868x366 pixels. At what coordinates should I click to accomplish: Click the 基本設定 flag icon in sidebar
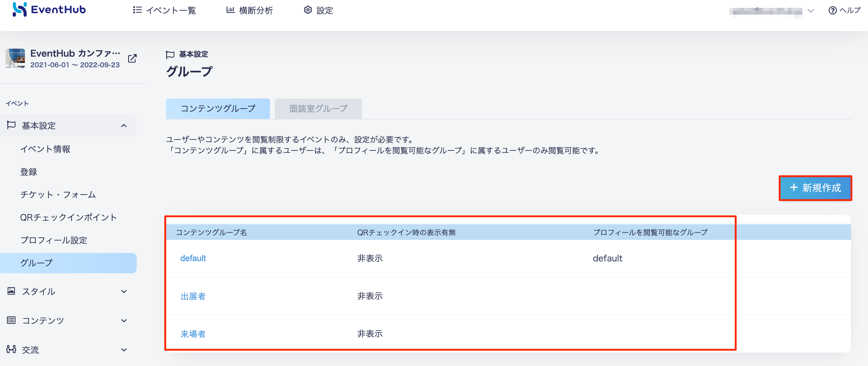[x=12, y=125]
